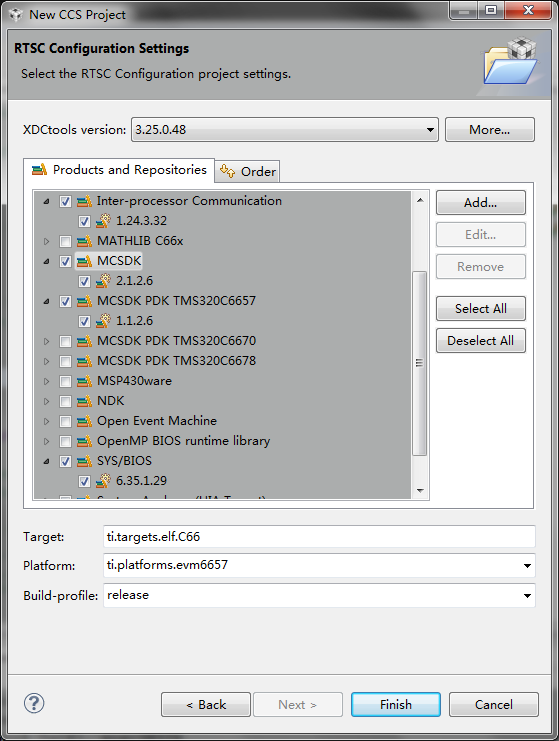Click the Open Event Machine product icon
The width and height of the screenshot is (559, 741).
(x=85, y=421)
